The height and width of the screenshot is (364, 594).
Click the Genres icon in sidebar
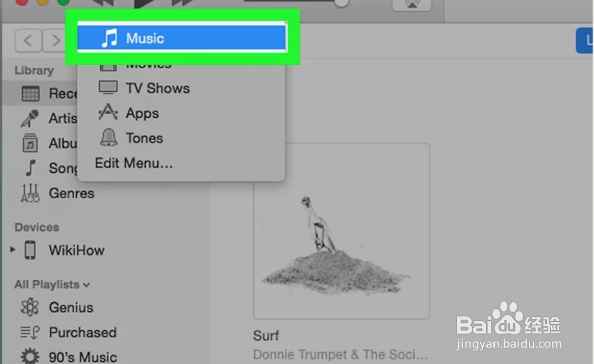pyautogui.click(x=30, y=193)
